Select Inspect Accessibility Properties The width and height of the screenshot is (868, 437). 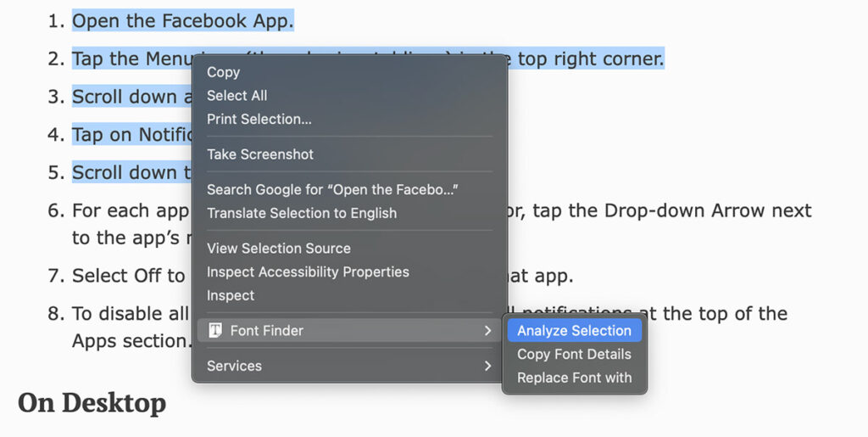click(308, 272)
